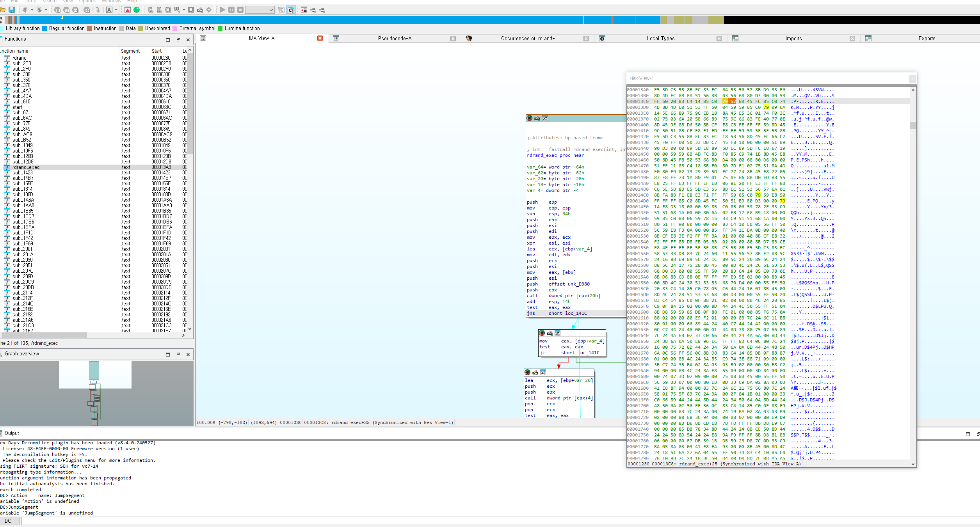Float the Functions panel with the undock icon
This screenshot has width=980, height=527.
tap(178, 39)
